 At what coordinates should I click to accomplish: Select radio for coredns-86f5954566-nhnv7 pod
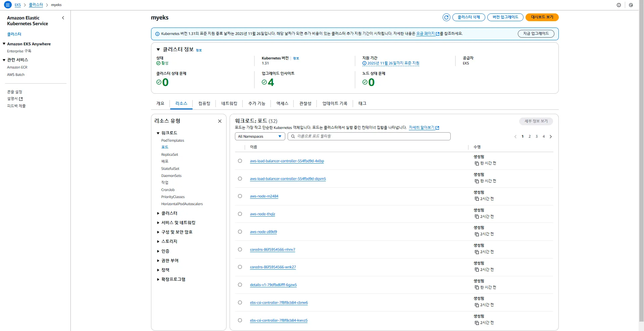pos(240,249)
